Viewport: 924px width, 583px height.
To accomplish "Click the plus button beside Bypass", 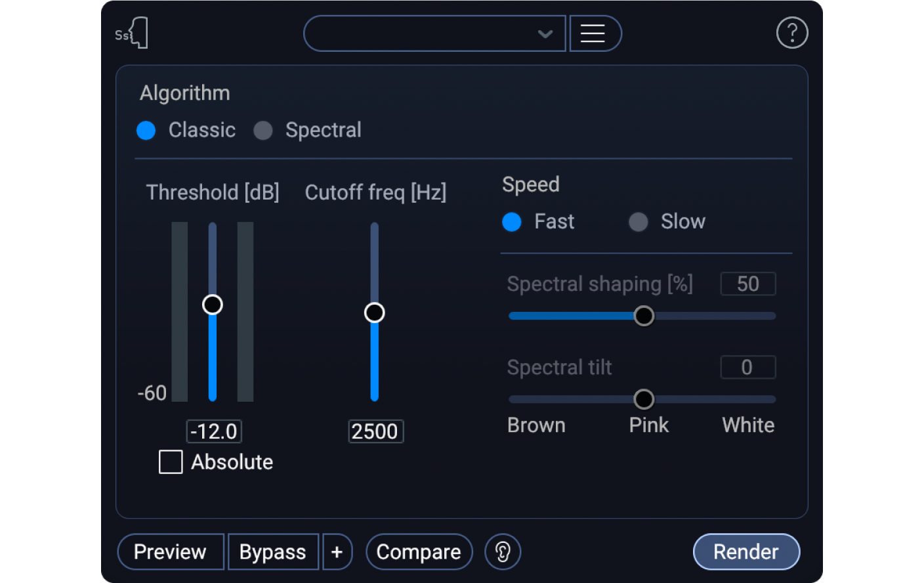I will click(337, 551).
